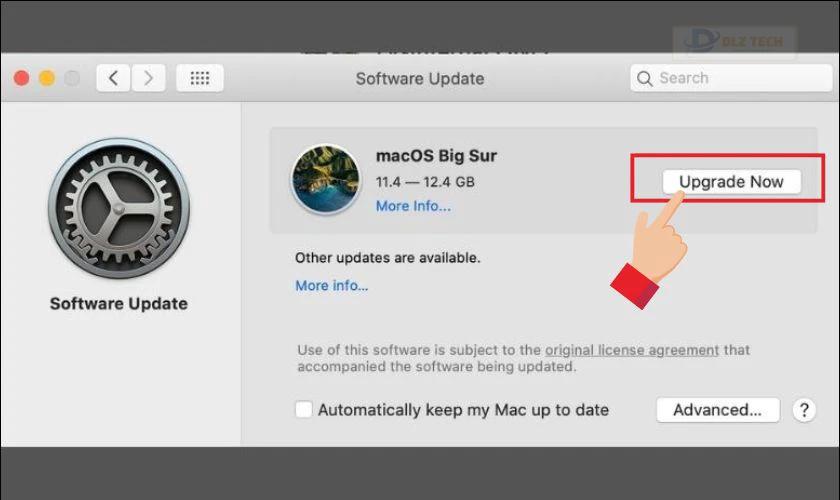Open More Info for macOS Big Sur
The image size is (840, 500).
413,206
